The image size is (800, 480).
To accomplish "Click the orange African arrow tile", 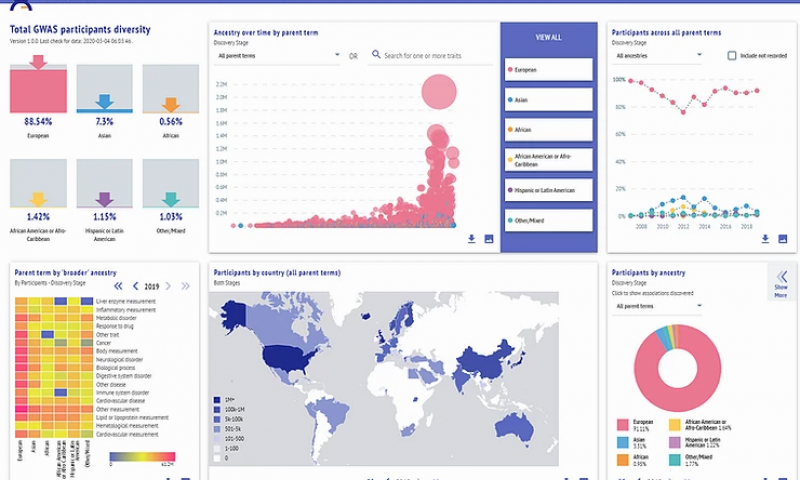I will (x=171, y=89).
